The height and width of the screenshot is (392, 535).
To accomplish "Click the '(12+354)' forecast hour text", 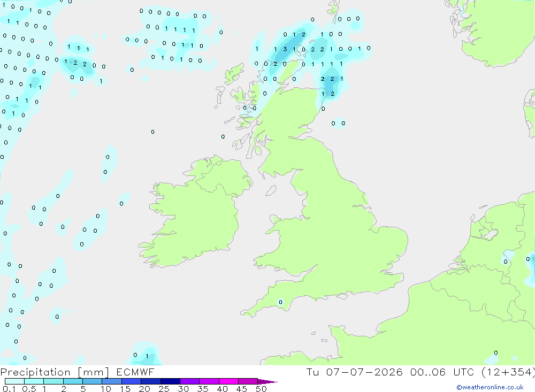I will pos(508,372).
